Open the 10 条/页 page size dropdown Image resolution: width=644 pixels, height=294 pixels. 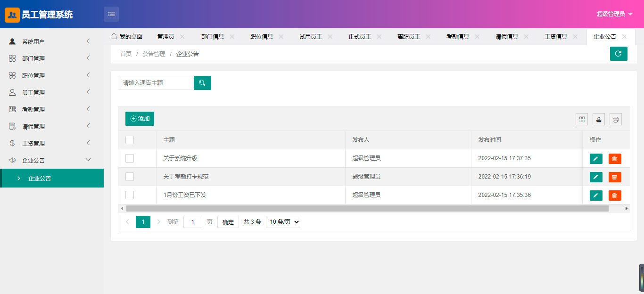(283, 222)
